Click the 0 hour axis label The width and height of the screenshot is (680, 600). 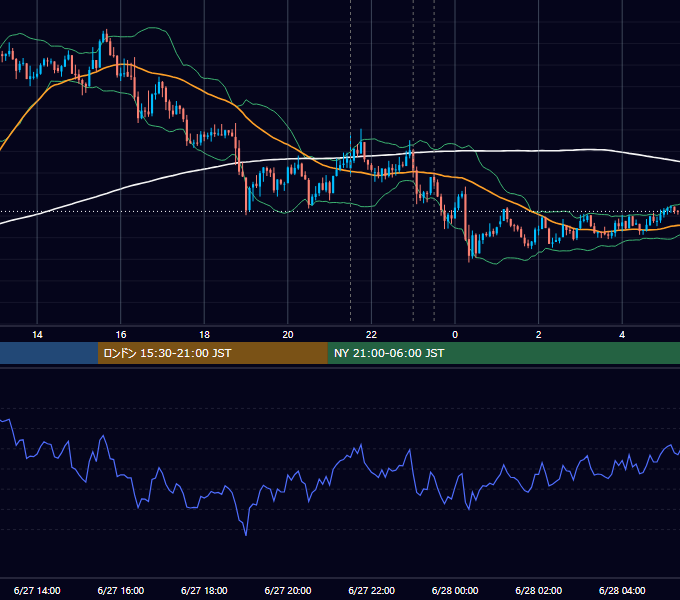(455, 335)
